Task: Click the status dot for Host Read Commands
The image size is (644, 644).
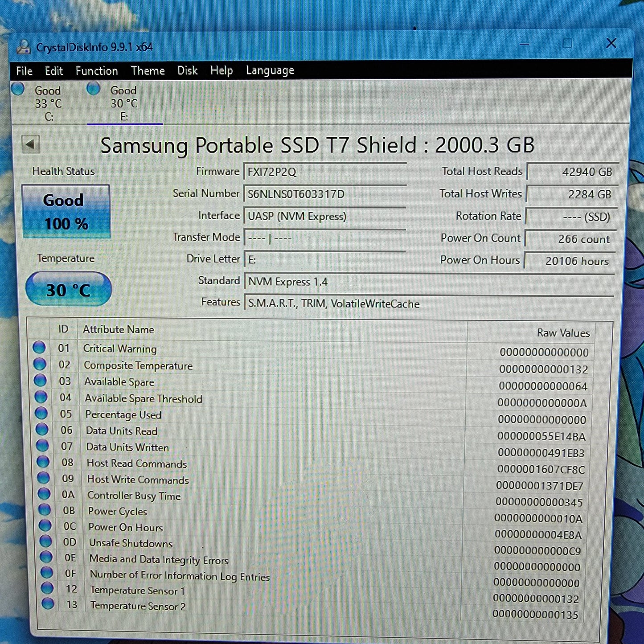Action: pos(43,462)
